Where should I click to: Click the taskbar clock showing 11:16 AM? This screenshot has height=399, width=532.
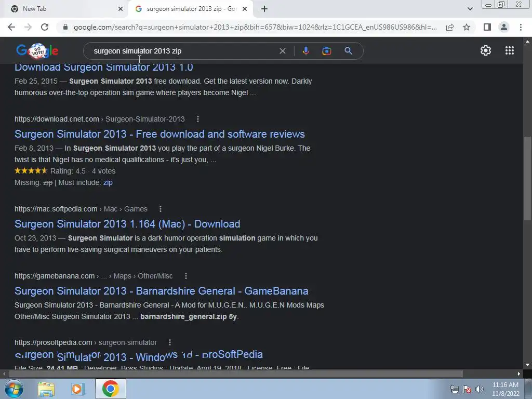tap(505, 389)
